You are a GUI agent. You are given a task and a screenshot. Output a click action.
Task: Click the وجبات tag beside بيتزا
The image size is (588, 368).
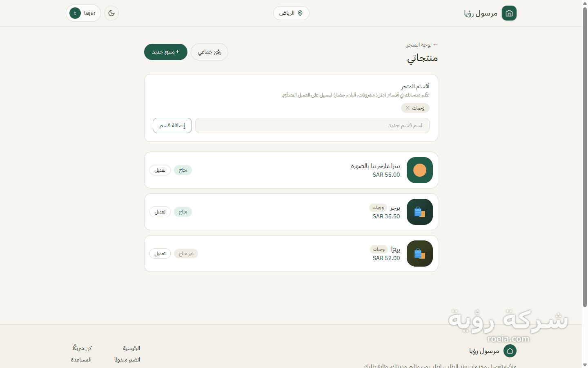[x=379, y=249]
